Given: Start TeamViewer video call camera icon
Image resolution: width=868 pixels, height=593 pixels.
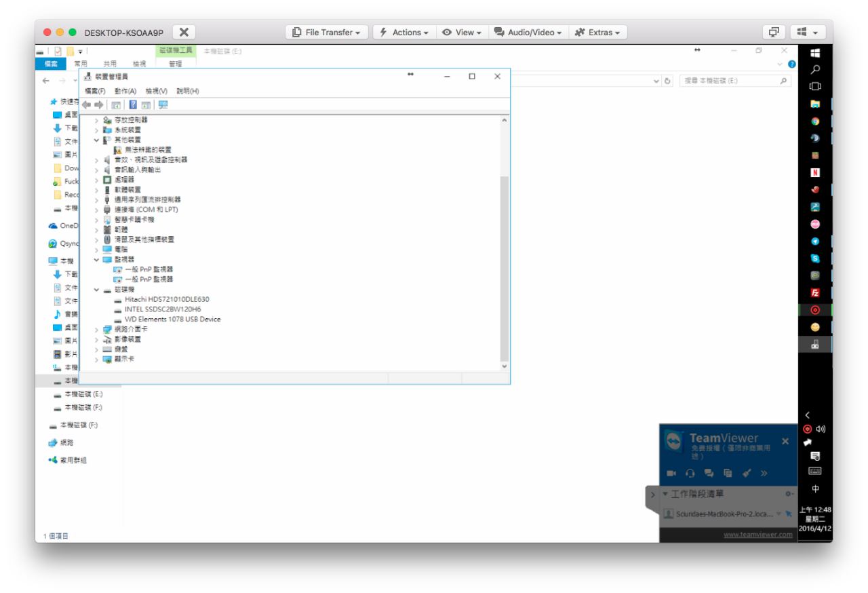Looking at the screenshot, I should 672,473.
